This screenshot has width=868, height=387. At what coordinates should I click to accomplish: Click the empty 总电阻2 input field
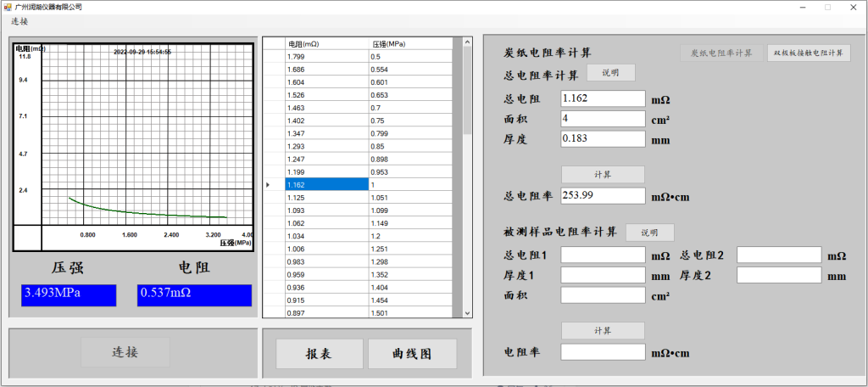point(779,255)
